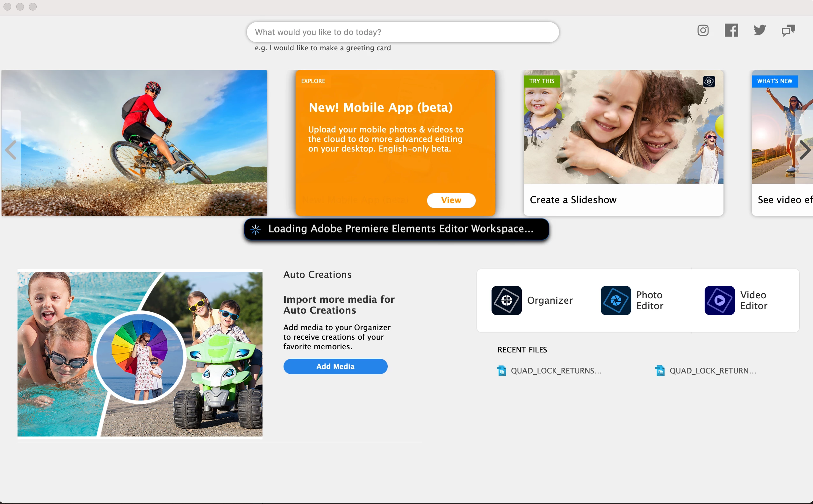Open the Twitter icon link
This screenshot has width=813, height=504.
(x=759, y=30)
